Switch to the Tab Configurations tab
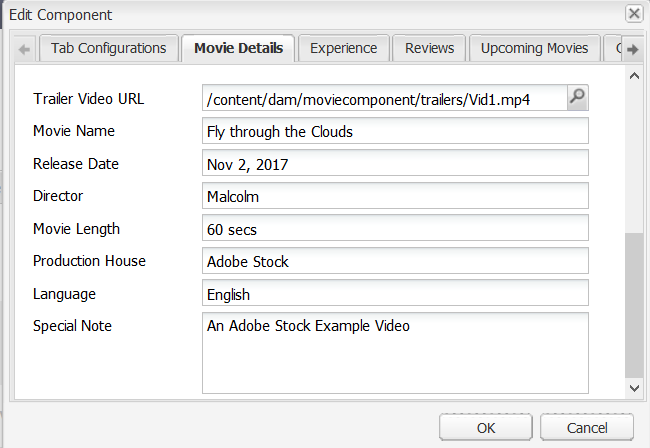 coord(109,48)
